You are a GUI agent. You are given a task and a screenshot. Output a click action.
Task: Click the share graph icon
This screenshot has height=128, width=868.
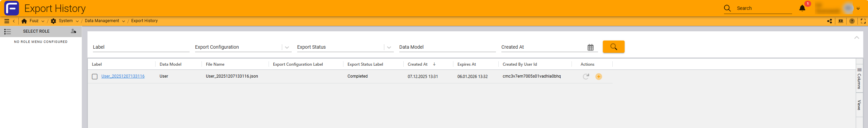click(x=830, y=21)
